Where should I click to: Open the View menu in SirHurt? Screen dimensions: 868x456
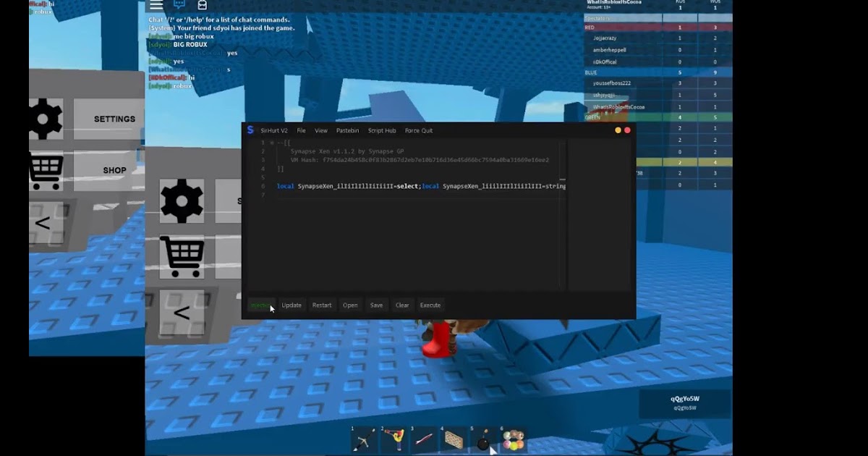pos(321,130)
